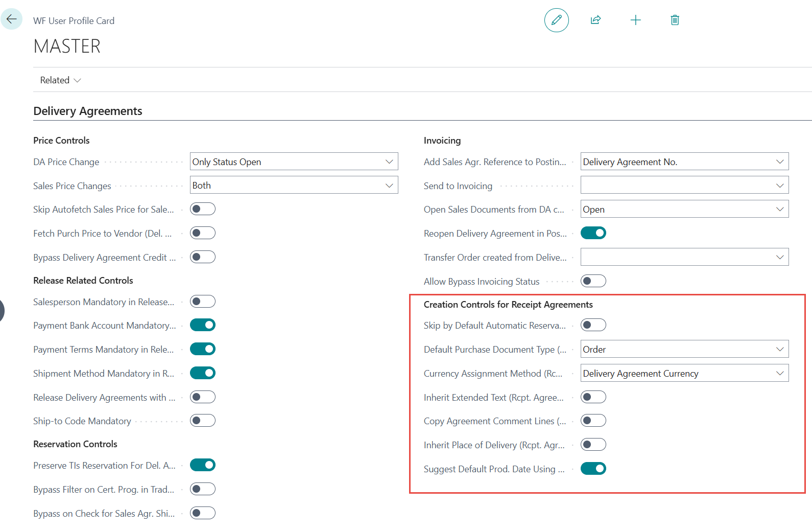This screenshot has height=530, width=812.
Task: Turn off Reopen Delivery Agreement toggle
Action: pyautogui.click(x=593, y=233)
